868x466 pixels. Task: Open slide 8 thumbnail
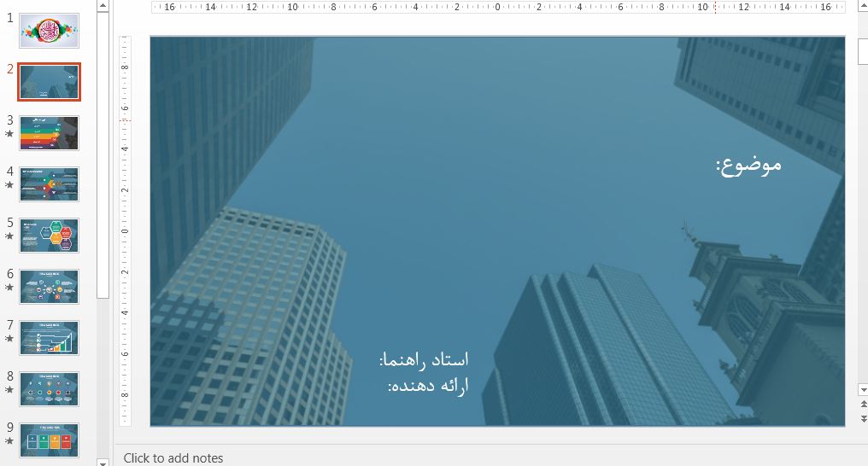pyautogui.click(x=50, y=389)
